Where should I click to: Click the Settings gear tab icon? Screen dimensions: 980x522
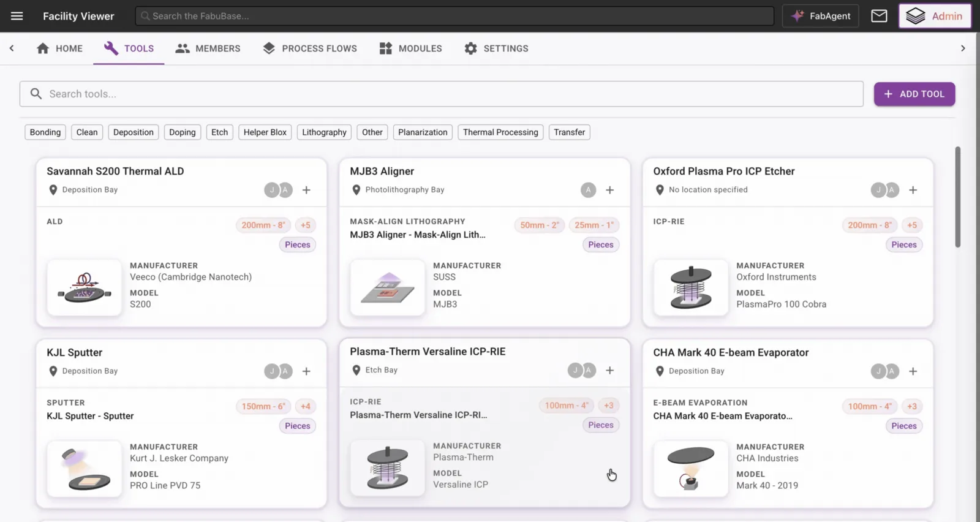(470, 48)
